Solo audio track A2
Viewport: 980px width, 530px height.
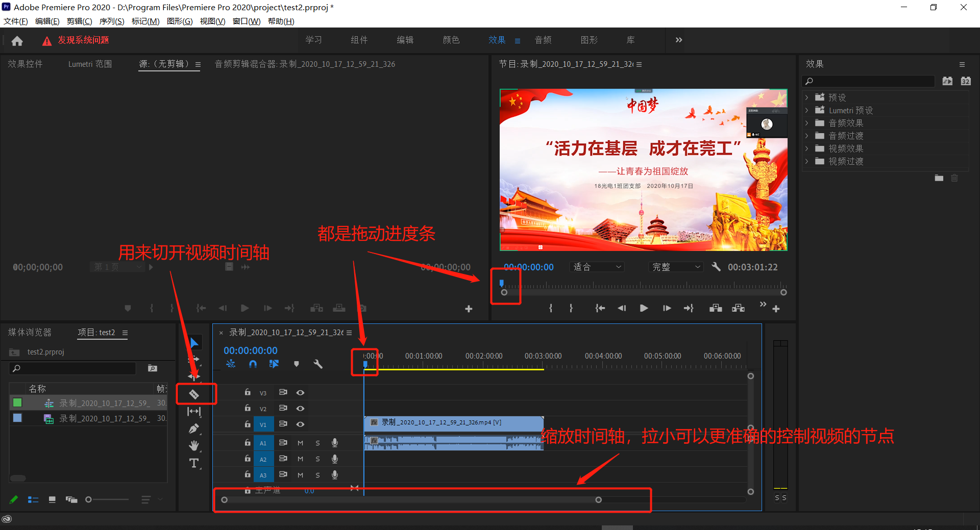[317, 459]
